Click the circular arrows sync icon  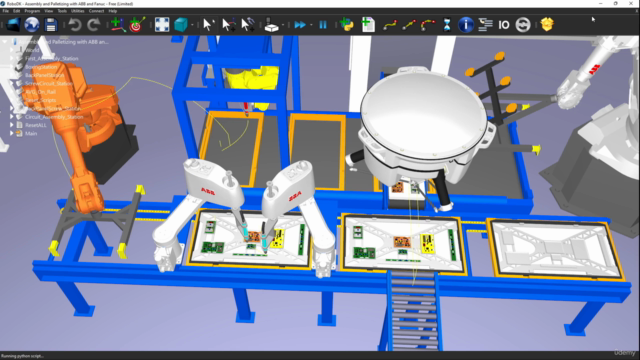tap(523, 25)
